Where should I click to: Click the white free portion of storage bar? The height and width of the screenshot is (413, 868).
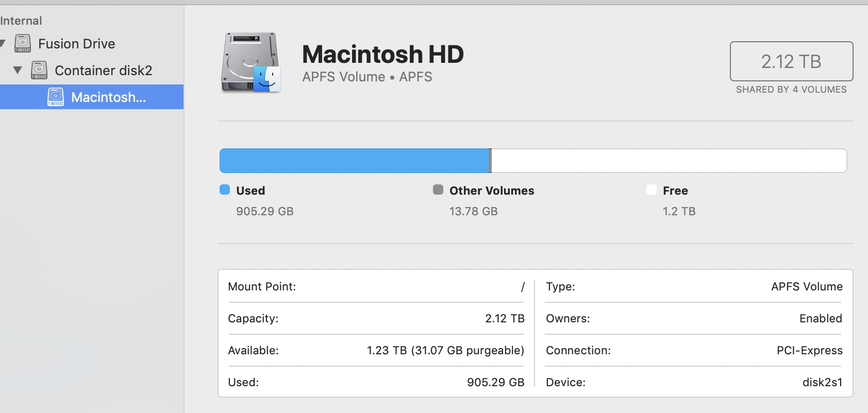point(669,161)
